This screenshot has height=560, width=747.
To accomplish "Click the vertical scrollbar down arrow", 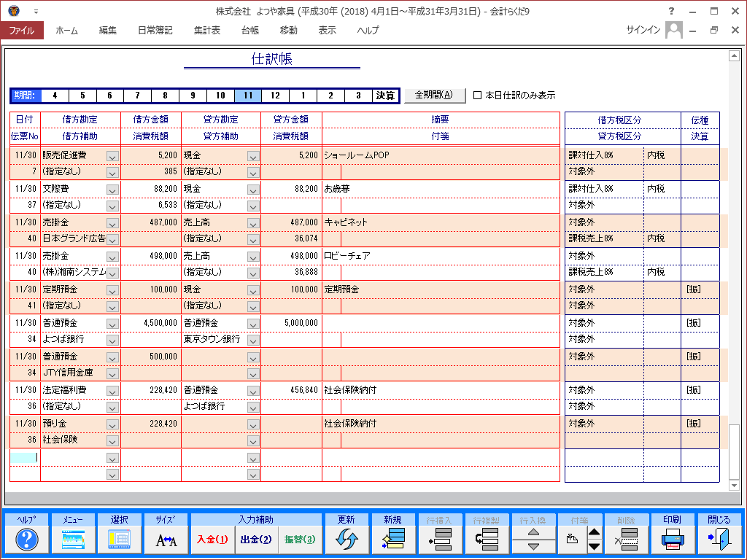I will pyautogui.click(x=734, y=485).
